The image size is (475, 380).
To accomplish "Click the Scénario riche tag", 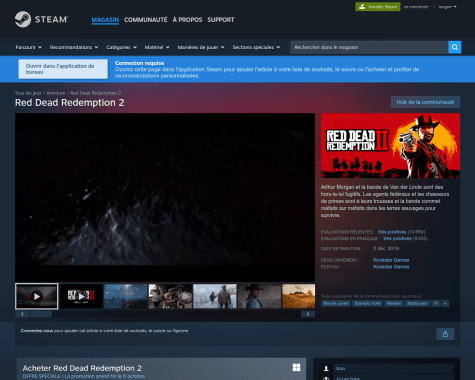I will [367, 303].
